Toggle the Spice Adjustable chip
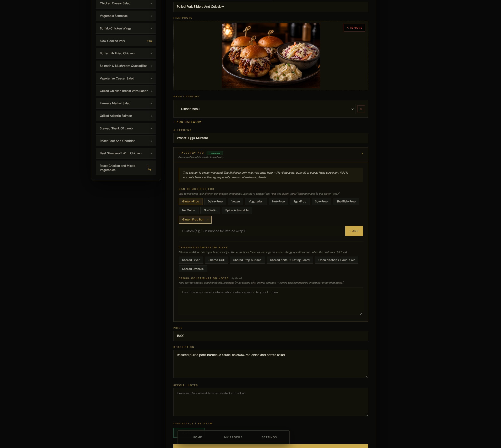The image size is (501, 448). pyautogui.click(x=237, y=210)
